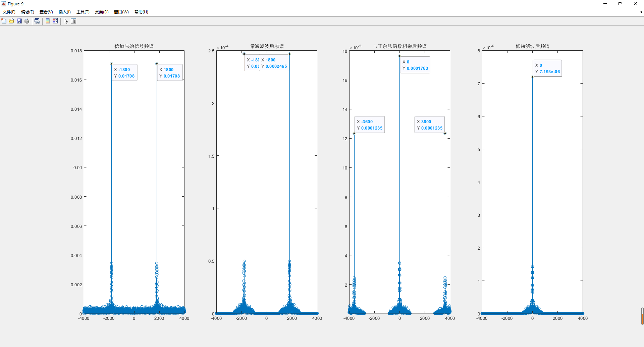The height and width of the screenshot is (347, 644).
Task: Click the peak marker in low-pass filtered plot
Action: (532, 77)
